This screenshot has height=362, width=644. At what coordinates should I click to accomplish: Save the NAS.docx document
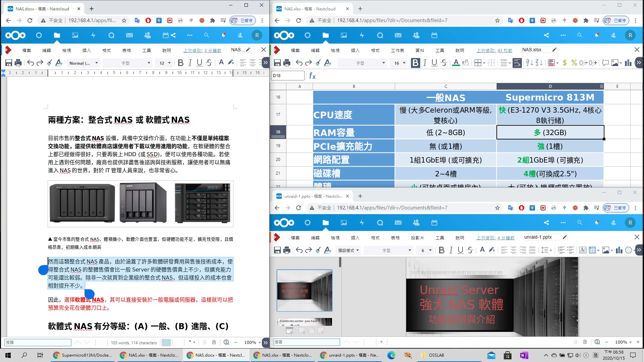click(9, 63)
